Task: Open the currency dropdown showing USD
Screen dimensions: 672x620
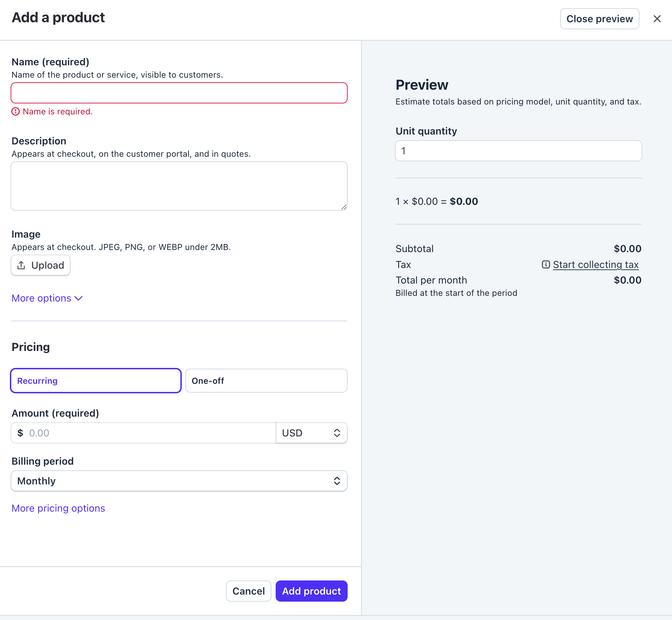Action: pyautogui.click(x=311, y=433)
